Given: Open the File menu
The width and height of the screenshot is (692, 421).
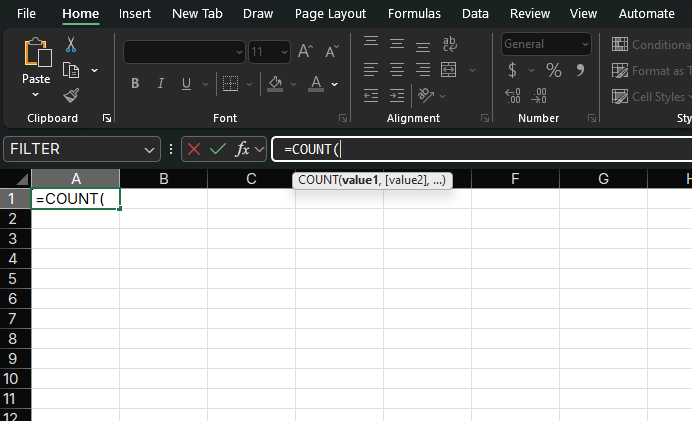Looking at the screenshot, I should coord(26,14).
